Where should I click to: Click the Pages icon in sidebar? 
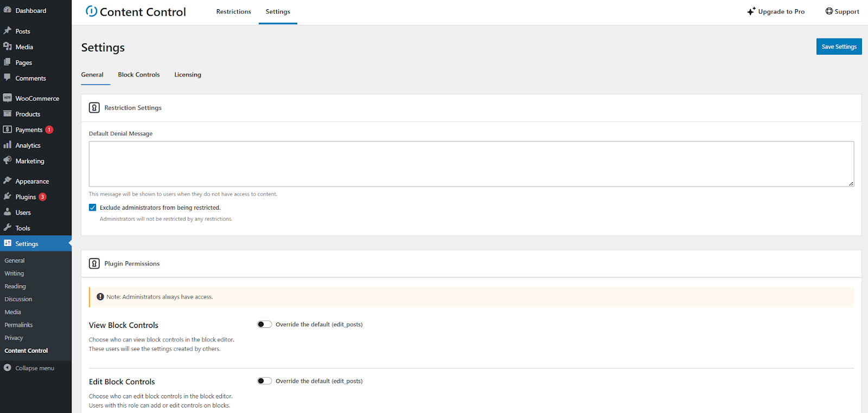click(7, 62)
